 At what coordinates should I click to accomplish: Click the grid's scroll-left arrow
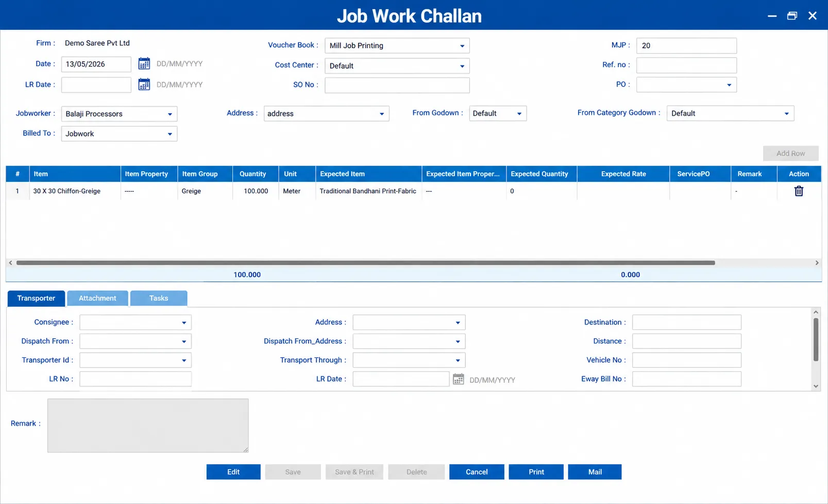point(10,263)
